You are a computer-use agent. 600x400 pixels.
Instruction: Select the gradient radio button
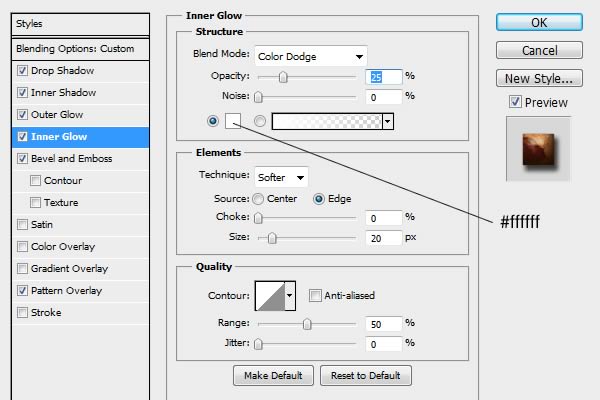click(260, 121)
